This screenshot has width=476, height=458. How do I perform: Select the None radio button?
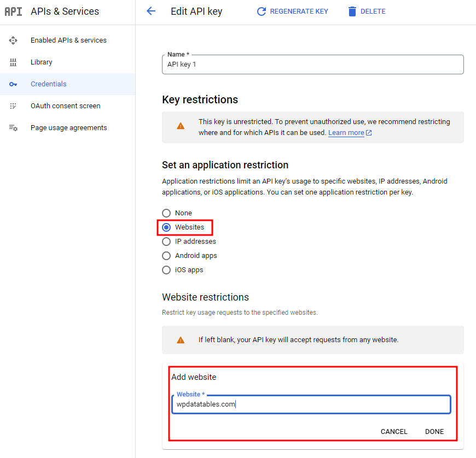[166, 213]
